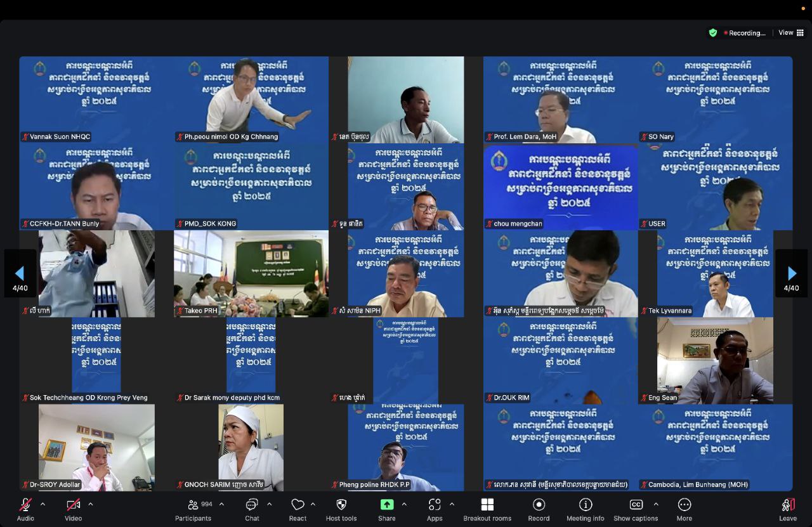Viewport: 812px width, 527px height.
Task: Open the Chat panel
Action: point(252,509)
